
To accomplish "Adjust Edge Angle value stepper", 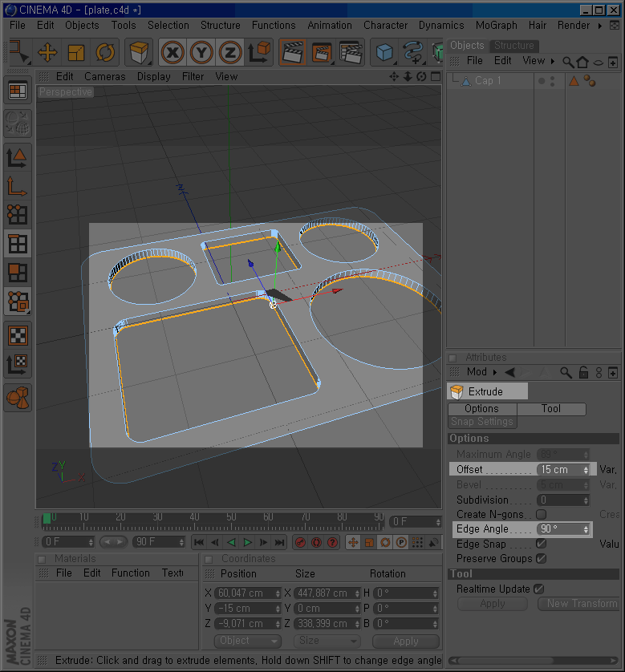I will click(586, 529).
